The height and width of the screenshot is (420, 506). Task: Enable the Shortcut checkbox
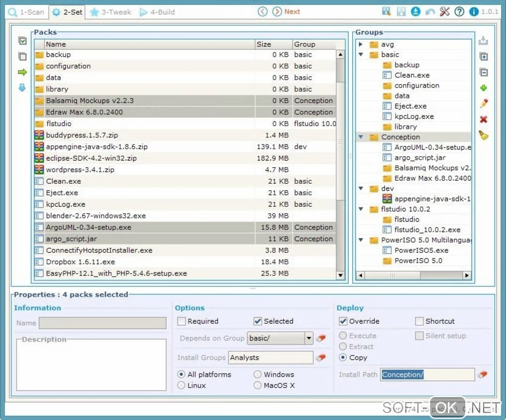[x=419, y=321]
